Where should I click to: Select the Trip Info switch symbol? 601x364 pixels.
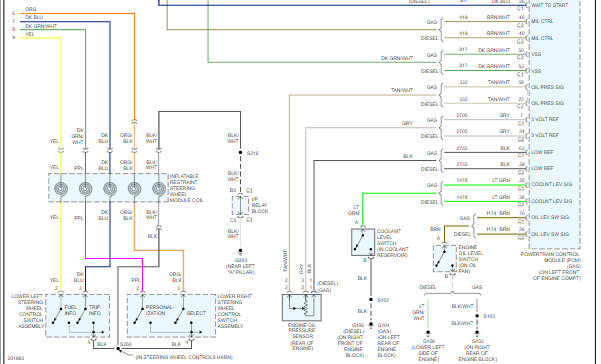(x=81, y=315)
